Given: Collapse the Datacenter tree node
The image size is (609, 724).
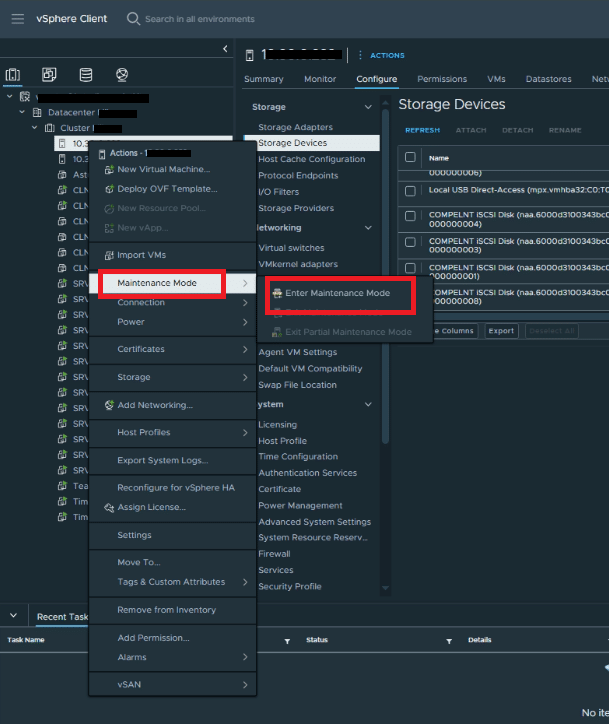Looking at the screenshot, I should click(x=22, y=112).
